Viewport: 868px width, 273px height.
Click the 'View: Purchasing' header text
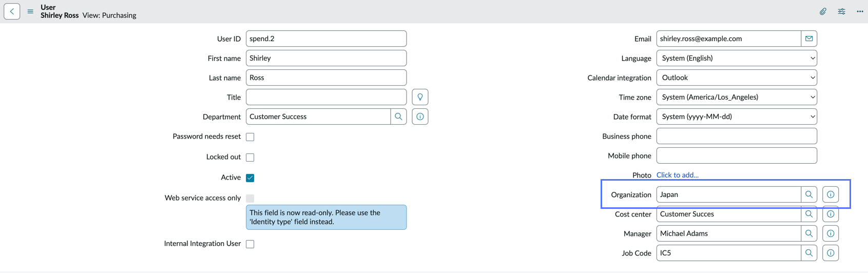[x=109, y=15]
